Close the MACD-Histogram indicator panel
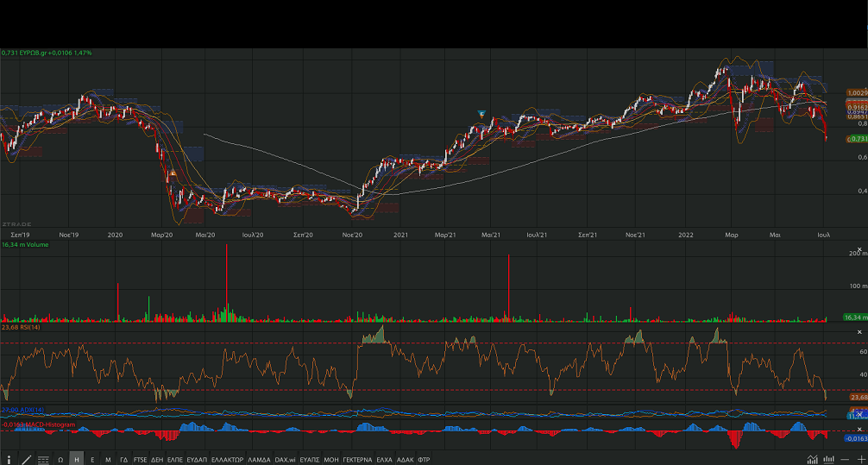 pyautogui.click(x=859, y=428)
